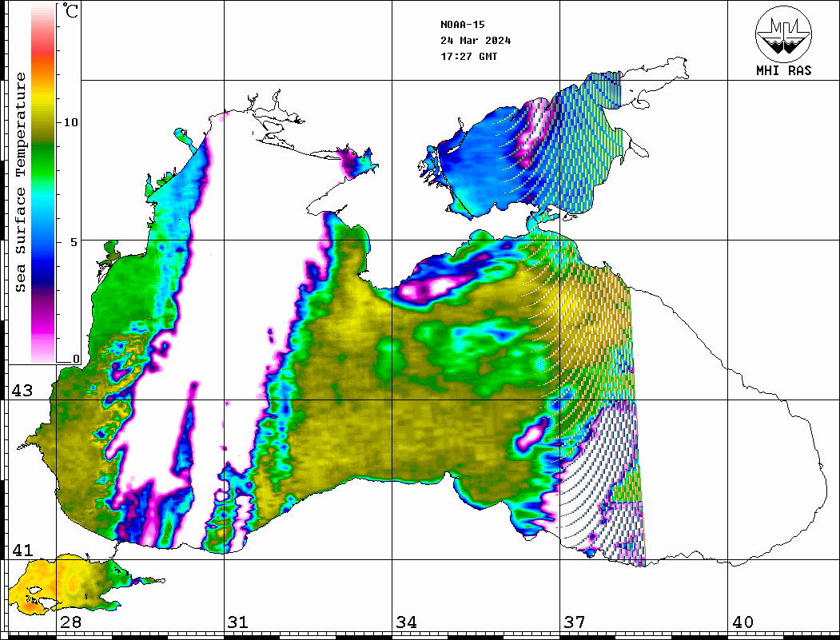
Task: Click the '10' value on color scale
Action: (x=71, y=122)
